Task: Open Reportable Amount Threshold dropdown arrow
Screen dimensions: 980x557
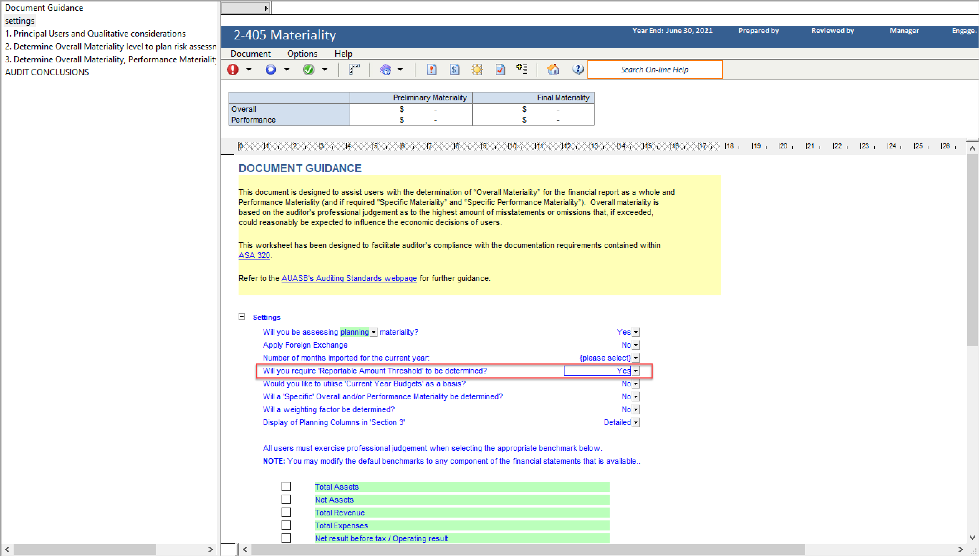Action: point(636,371)
